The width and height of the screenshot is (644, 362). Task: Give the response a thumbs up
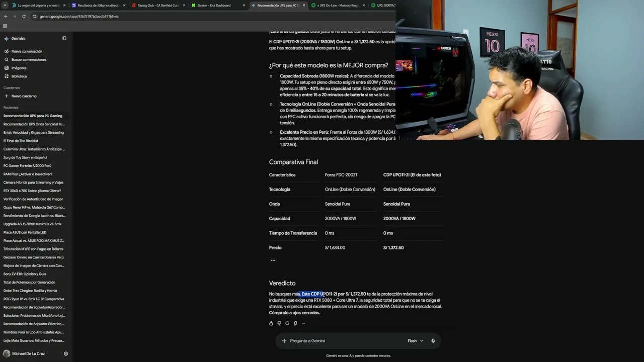coord(271,323)
